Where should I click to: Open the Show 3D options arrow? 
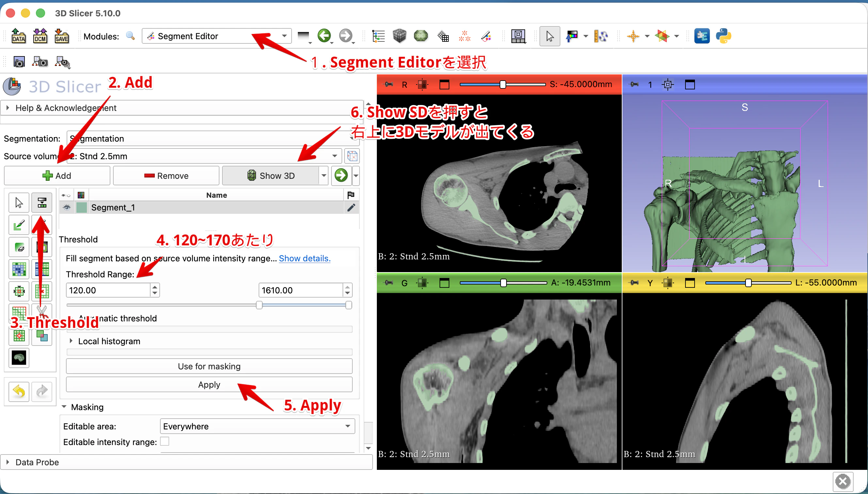coord(324,176)
